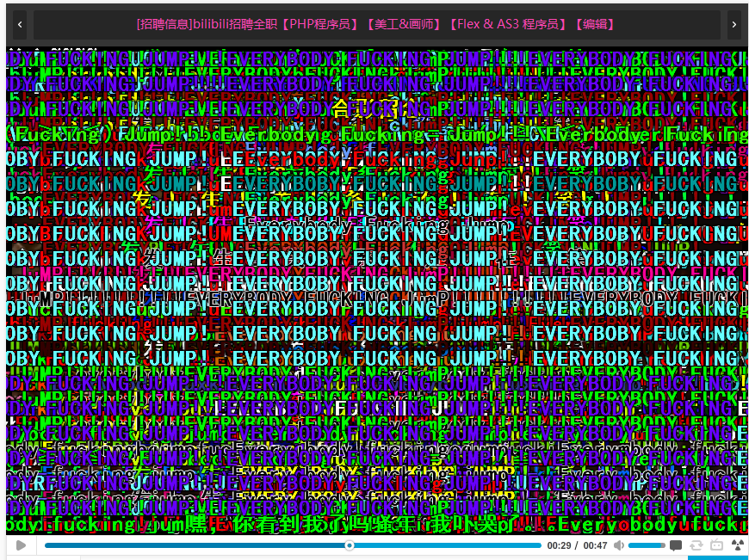The height and width of the screenshot is (560, 749).
Task: Click the 00:29 / 00:47 time display
Action: tap(577, 545)
